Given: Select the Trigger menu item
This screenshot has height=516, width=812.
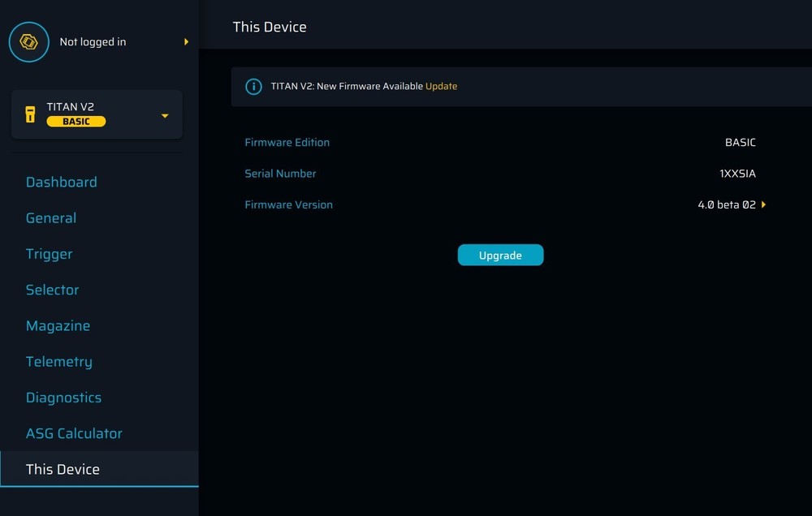Looking at the screenshot, I should (x=50, y=254).
